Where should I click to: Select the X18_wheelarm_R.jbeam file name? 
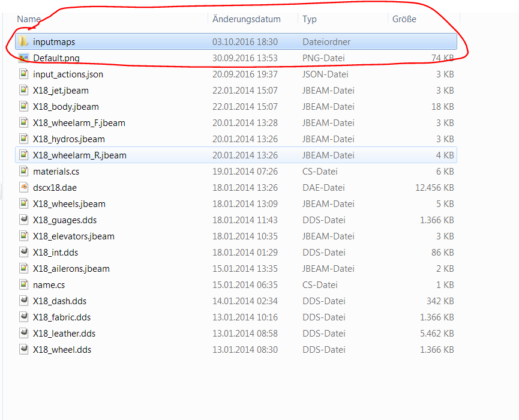pyautogui.click(x=79, y=155)
